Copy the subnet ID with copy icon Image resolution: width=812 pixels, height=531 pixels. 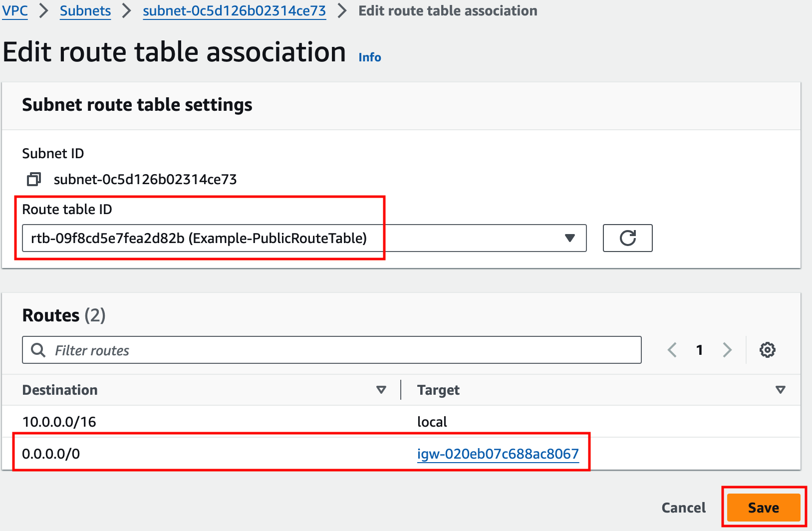tap(34, 179)
